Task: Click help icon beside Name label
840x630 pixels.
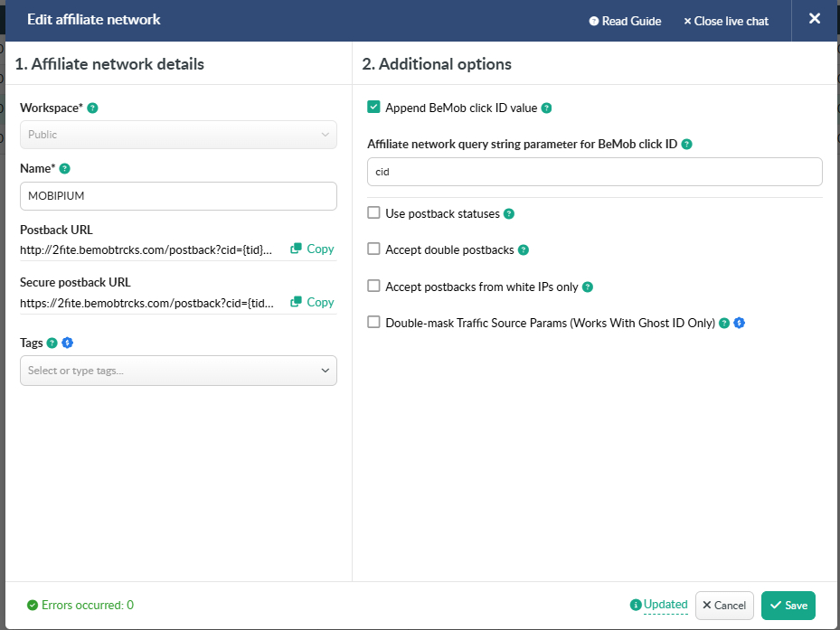Action: pos(64,169)
